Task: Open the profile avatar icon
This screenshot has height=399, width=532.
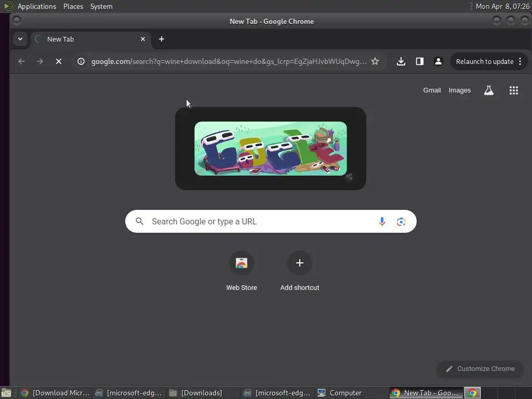Action: click(438, 61)
